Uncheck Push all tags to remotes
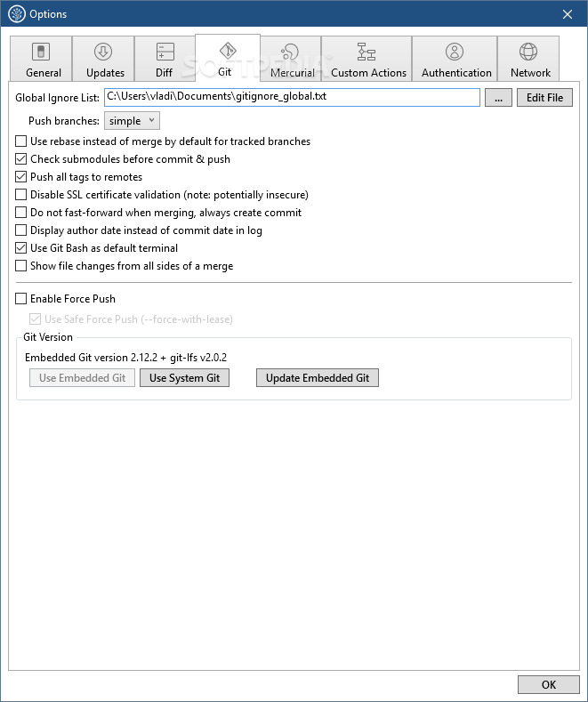The height and width of the screenshot is (702, 588). [21, 177]
